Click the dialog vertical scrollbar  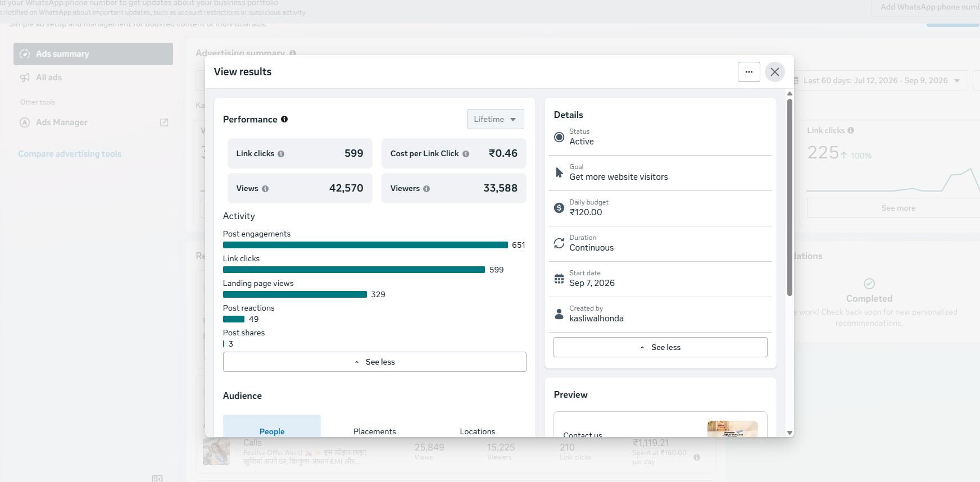(790, 197)
